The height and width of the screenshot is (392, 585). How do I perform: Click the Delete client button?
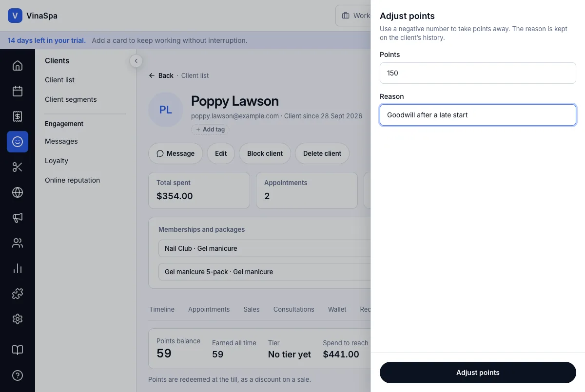click(x=322, y=153)
